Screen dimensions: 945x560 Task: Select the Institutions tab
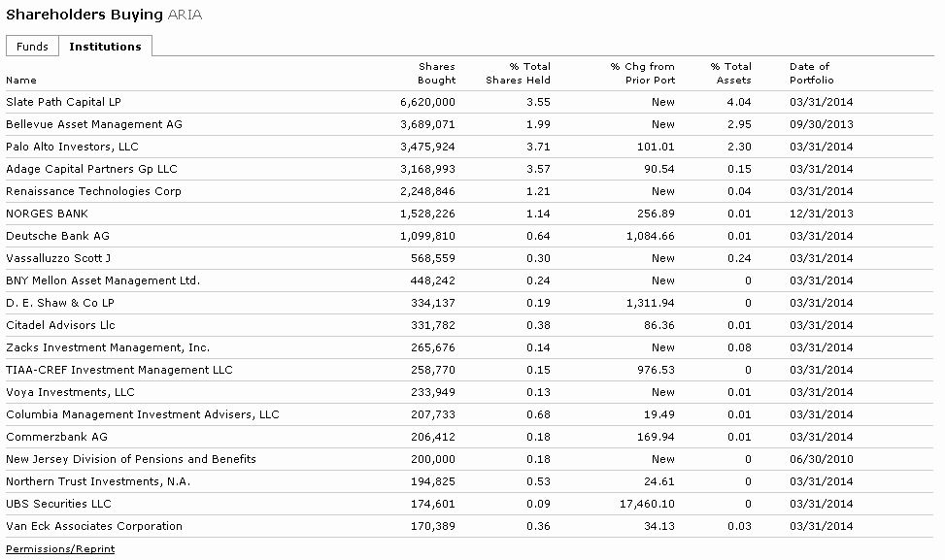point(106,46)
